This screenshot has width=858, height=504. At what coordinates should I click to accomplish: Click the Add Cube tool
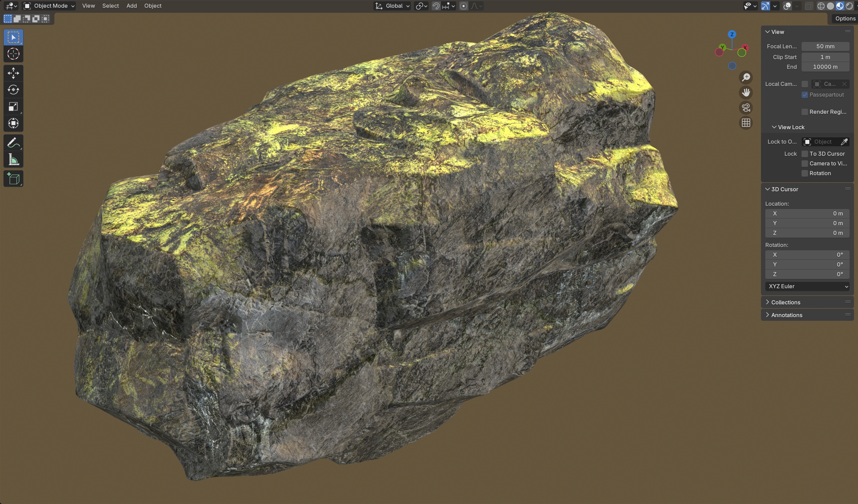pos(13,179)
